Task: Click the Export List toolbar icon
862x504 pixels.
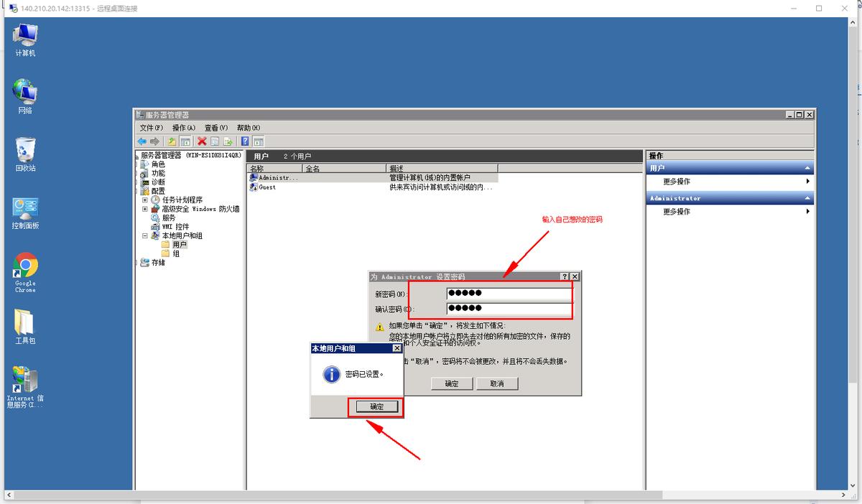Action: 228,141
